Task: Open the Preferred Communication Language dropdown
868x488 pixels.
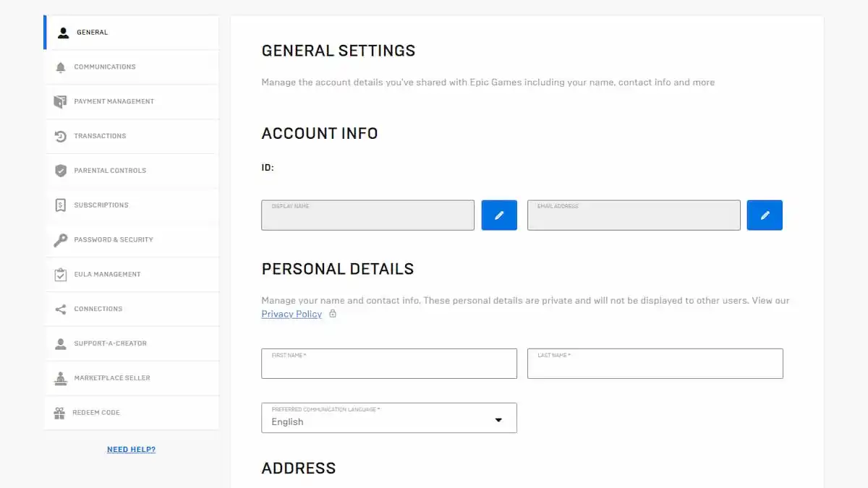Action: (388, 418)
